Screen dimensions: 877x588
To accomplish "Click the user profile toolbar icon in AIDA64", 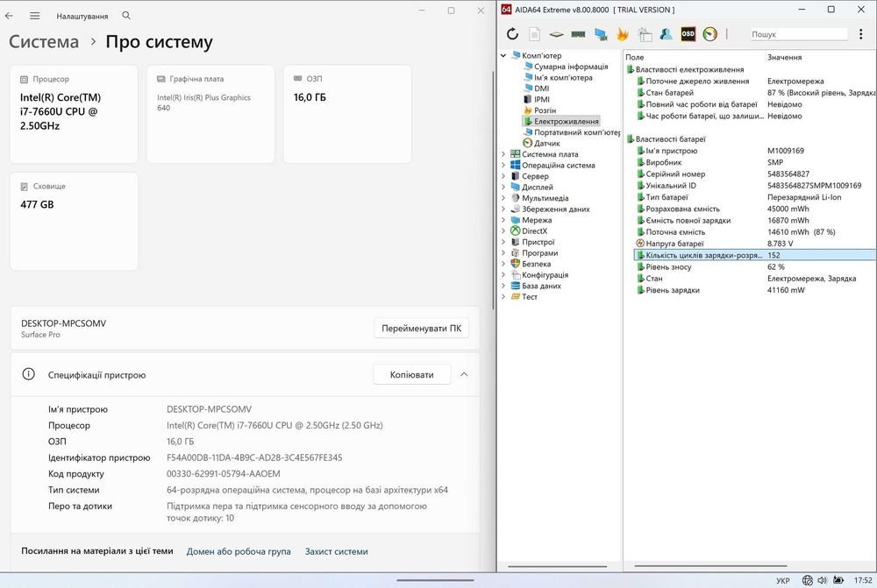I will click(x=666, y=34).
